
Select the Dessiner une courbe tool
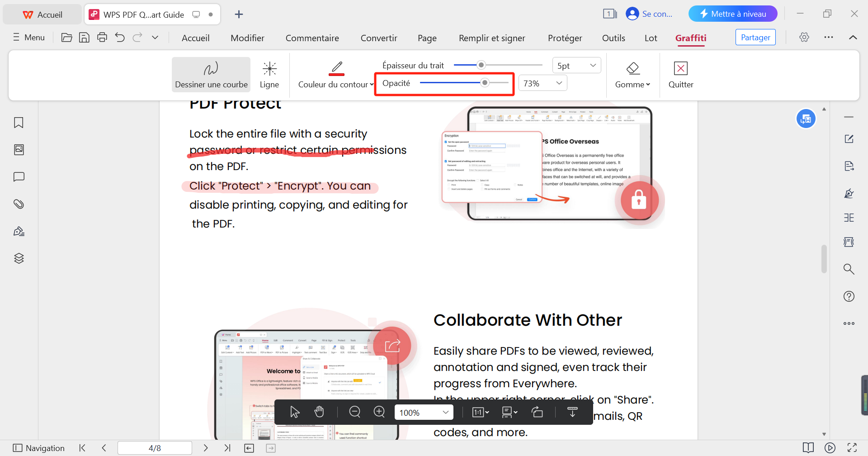click(211, 75)
